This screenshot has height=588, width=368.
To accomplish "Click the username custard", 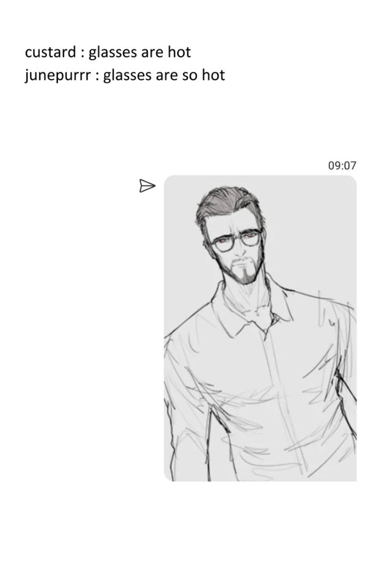I will pos(50,52).
